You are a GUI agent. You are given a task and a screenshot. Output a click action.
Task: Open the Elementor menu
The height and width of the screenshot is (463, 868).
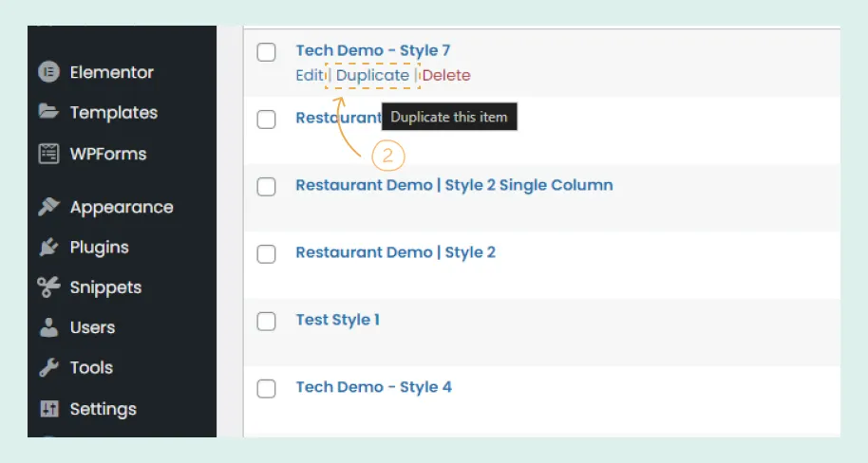[x=111, y=72]
